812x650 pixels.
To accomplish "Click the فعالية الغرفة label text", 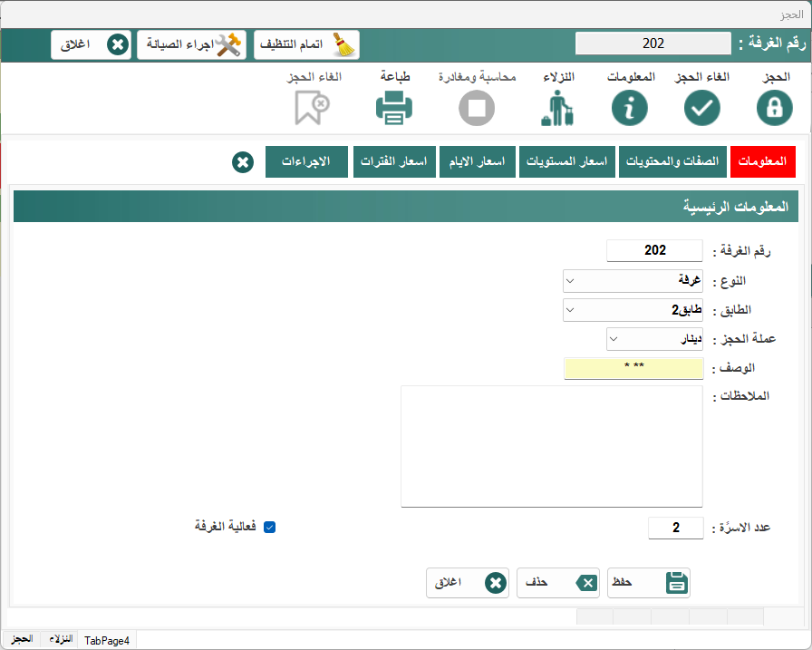I will tap(226, 526).
